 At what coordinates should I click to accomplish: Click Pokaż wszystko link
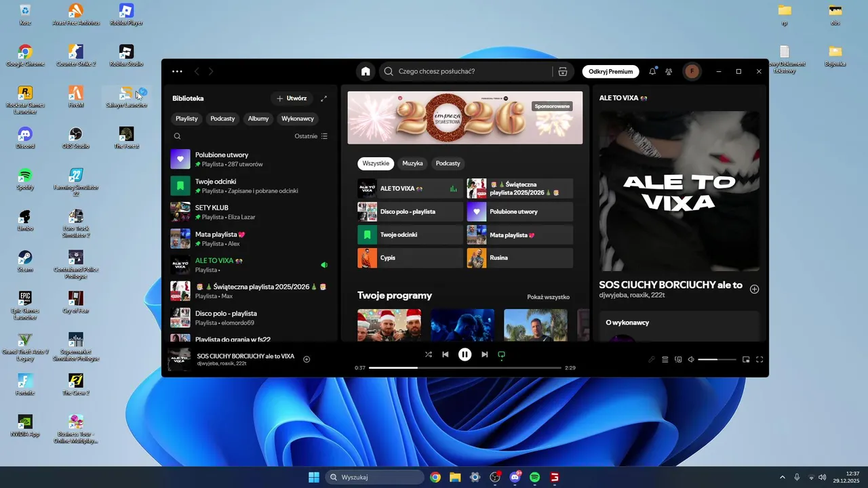pos(548,297)
